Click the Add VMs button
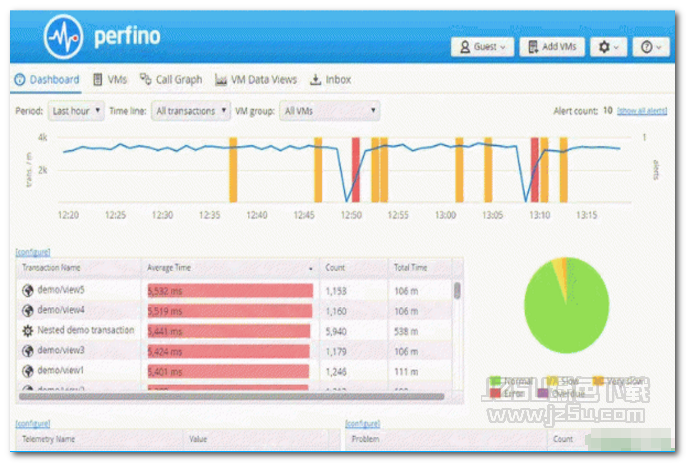This screenshot has height=463, width=686. [552, 47]
